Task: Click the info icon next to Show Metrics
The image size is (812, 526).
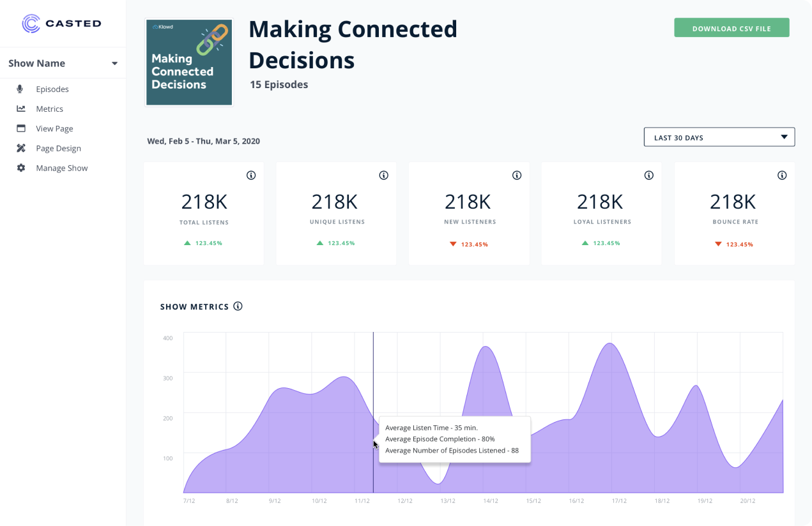Action: coord(238,306)
